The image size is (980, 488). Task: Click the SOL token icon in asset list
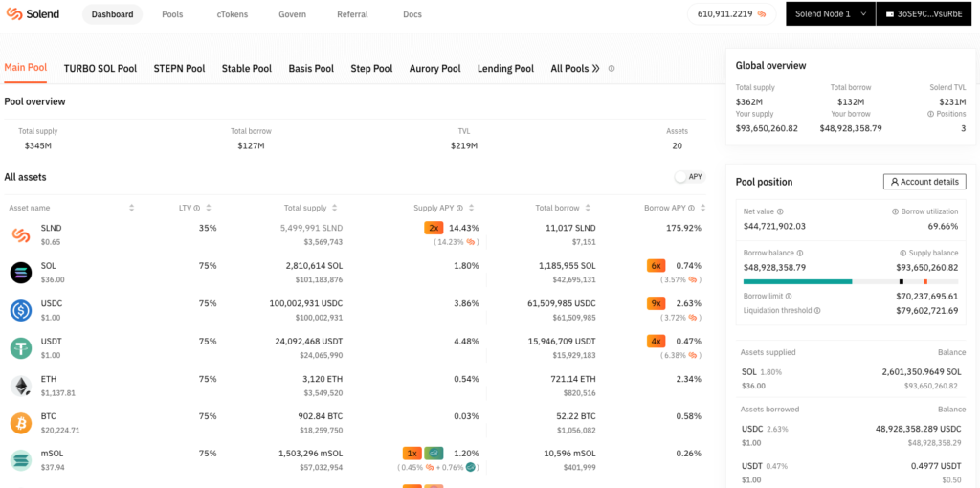pyautogui.click(x=21, y=273)
